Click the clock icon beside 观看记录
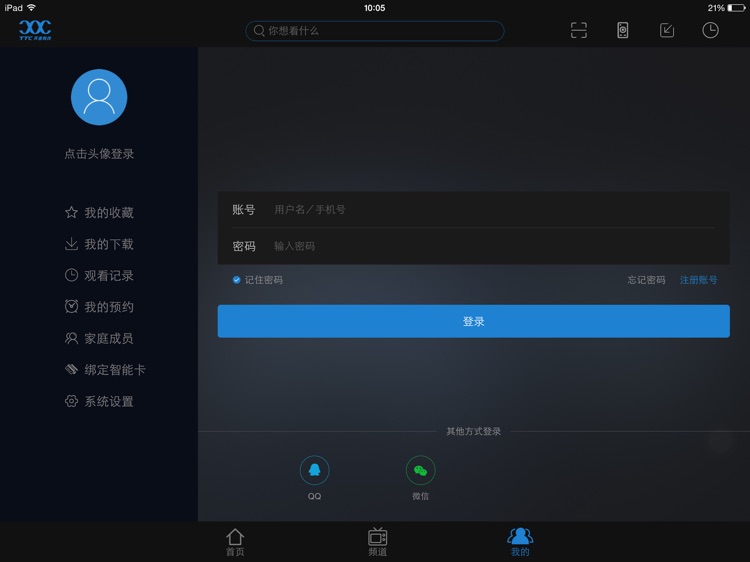 (x=71, y=275)
